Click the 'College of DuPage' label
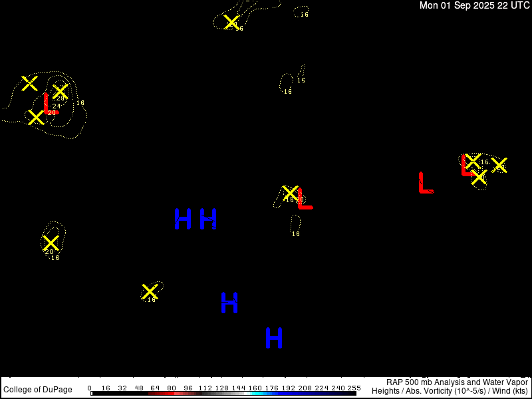Image resolution: width=532 pixels, height=399 pixels. [x=38, y=390]
